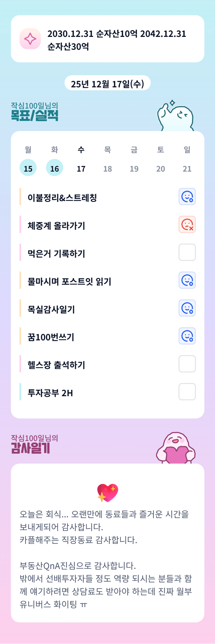Image resolution: width=215 pixels, height=644 pixels.
Task: Check the 투자공부 2H checkbox
Action: (187, 392)
